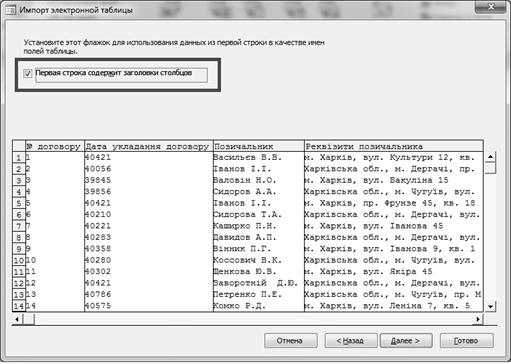
Task: Click the address 'м. Харків, вул. Бакуліна 15'
Action: 394,180
